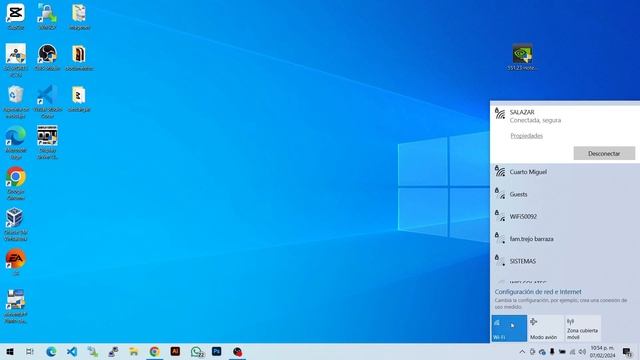The image size is (640, 360).
Task: Open the Oracle VirtualBox desktop shortcut
Action: (x=16, y=224)
